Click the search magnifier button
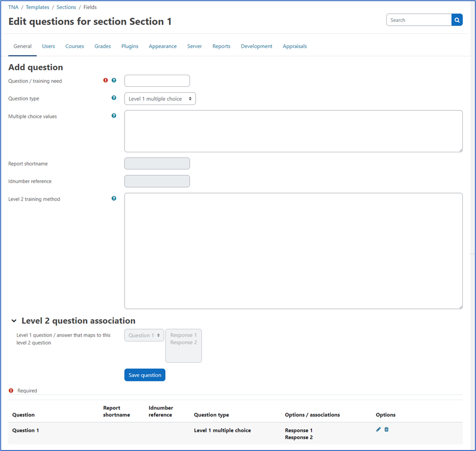This screenshot has height=451, width=476. pyautogui.click(x=457, y=20)
